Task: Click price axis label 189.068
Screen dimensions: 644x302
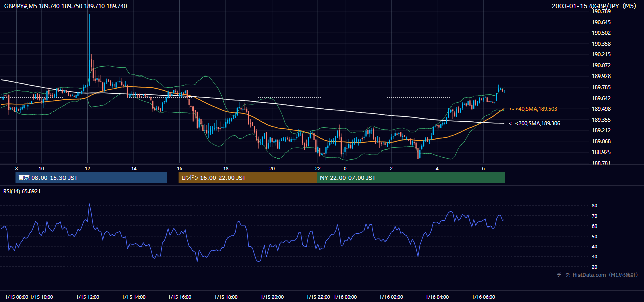Action: click(602, 141)
